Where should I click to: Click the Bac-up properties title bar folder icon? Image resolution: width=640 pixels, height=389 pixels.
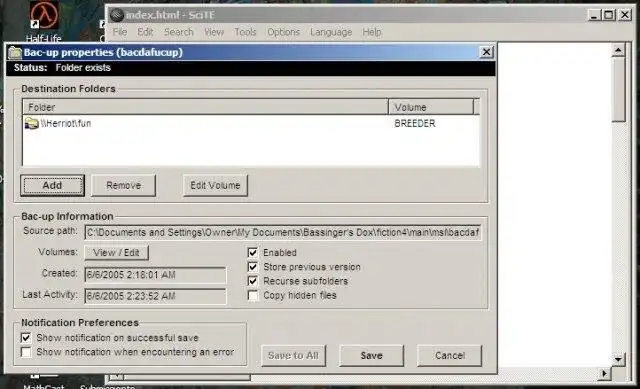[x=15, y=52]
